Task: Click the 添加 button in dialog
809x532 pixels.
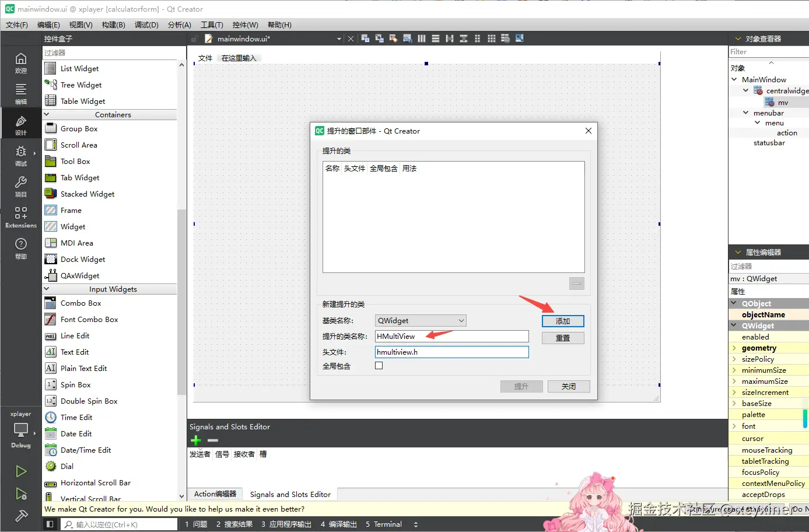Action: click(x=563, y=321)
